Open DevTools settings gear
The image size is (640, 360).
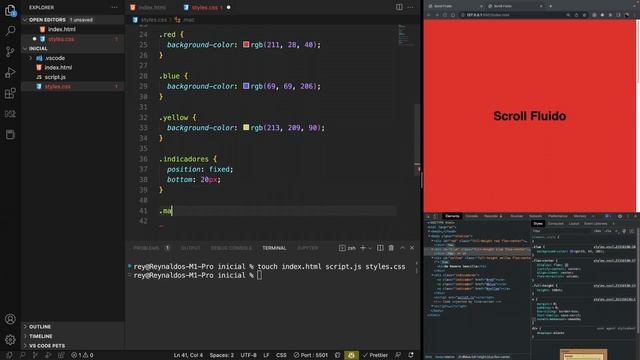(620, 216)
